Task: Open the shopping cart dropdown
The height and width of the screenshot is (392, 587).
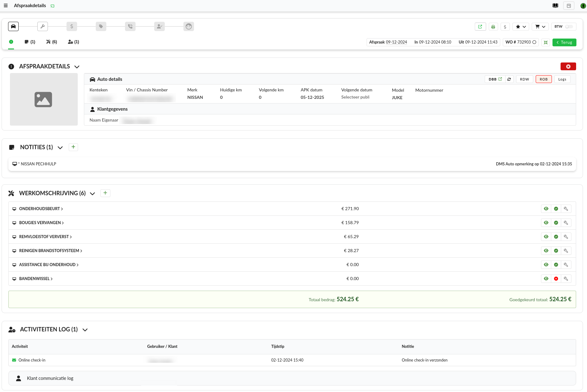Action: (x=540, y=27)
